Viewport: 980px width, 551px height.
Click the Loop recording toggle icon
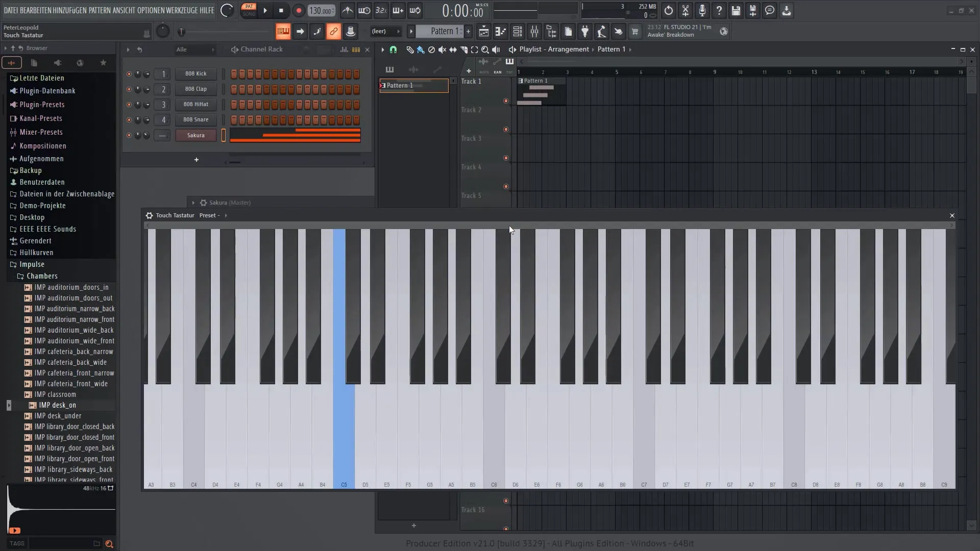416,10
